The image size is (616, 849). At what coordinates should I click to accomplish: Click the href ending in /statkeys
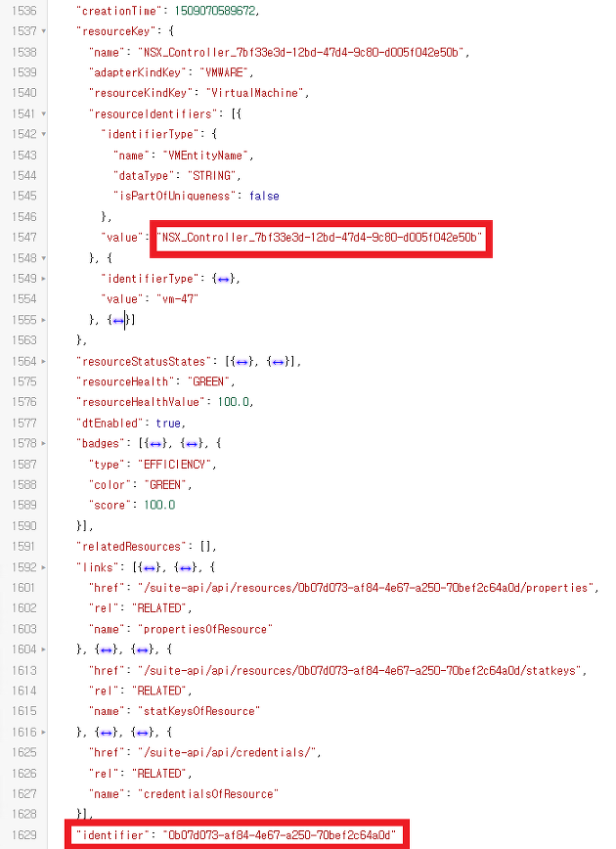(360, 671)
